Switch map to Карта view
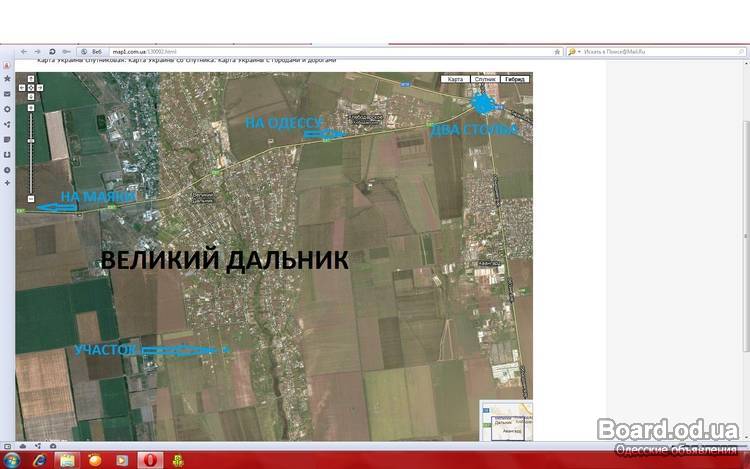 click(x=455, y=79)
